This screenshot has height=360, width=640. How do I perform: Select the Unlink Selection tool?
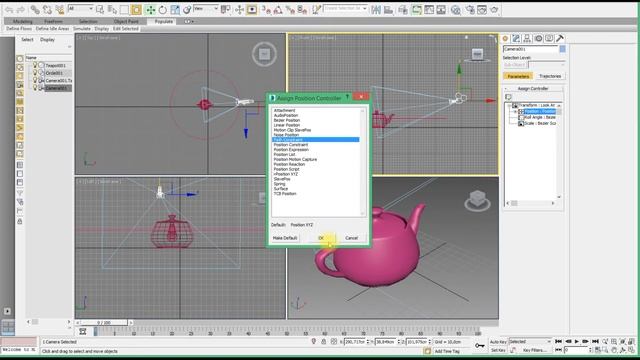pyautogui.click(x=47, y=9)
